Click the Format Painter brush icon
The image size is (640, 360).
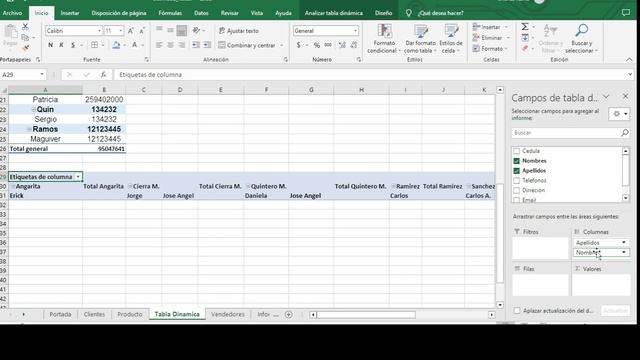click(25, 48)
